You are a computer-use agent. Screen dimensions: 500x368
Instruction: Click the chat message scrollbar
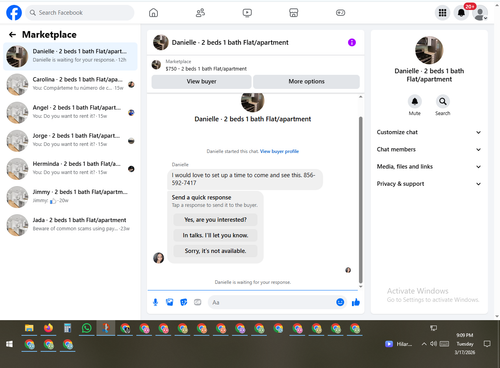(360, 200)
